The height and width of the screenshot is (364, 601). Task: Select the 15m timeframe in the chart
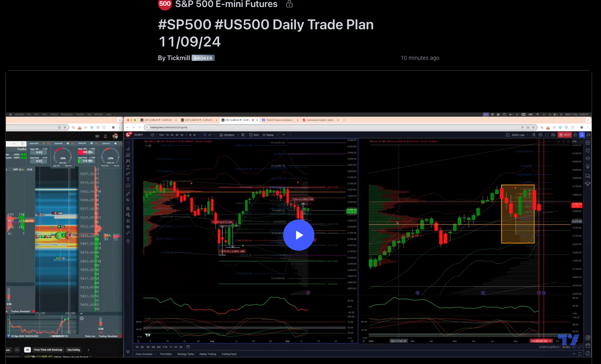tap(161, 135)
